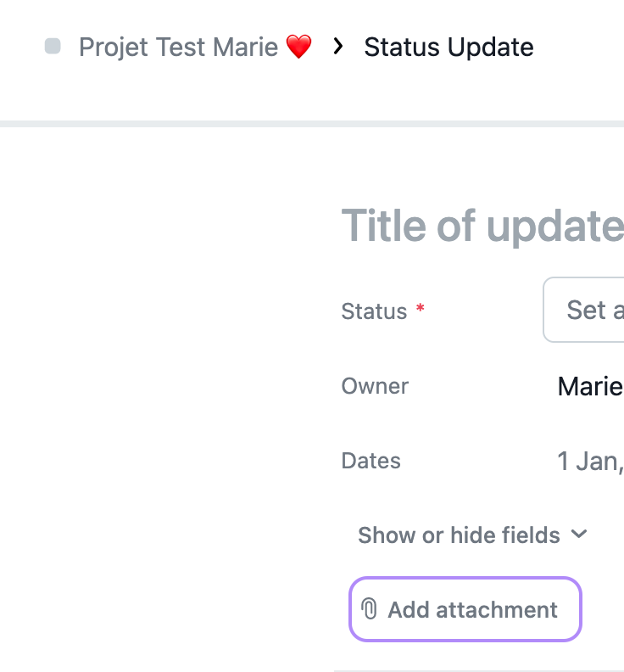Click the gray project color square icon
This screenshot has height=672, width=624.
(53, 47)
